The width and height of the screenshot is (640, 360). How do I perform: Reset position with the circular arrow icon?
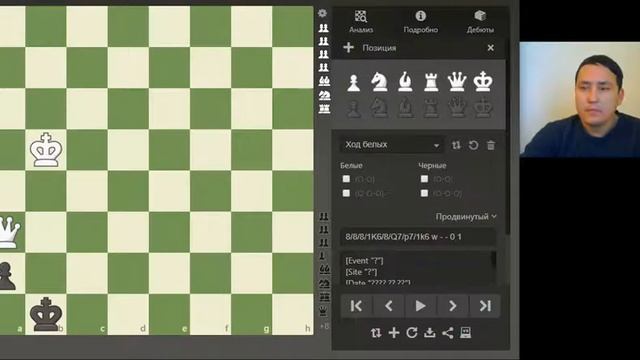coord(473,145)
